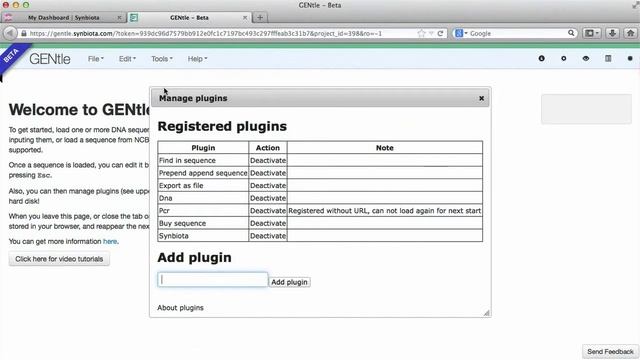Click the macOS yellow minimize window button
The image size is (640, 360).
coord(16,5)
